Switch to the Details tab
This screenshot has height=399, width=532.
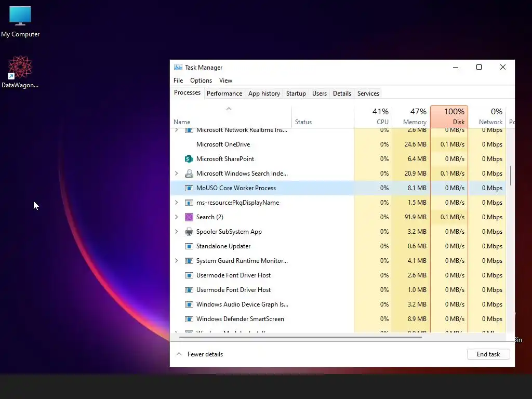tap(342, 94)
